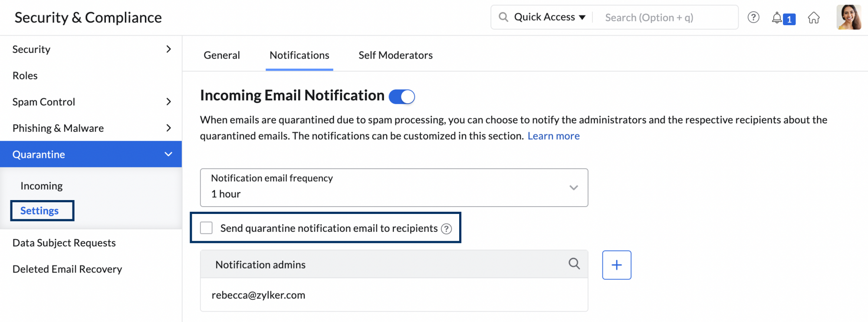Click the plus icon to add a notification admin
This screenshot has width=868, height=322.
616,265
